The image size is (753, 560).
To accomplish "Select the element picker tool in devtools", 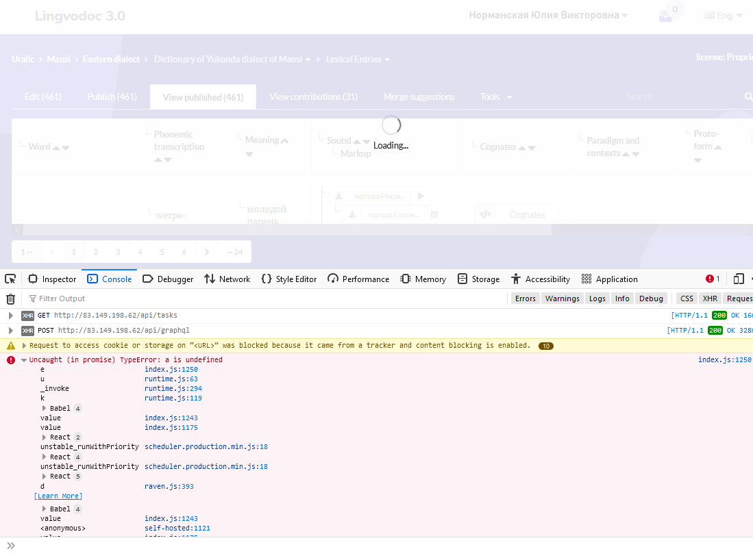I will 10,279.
